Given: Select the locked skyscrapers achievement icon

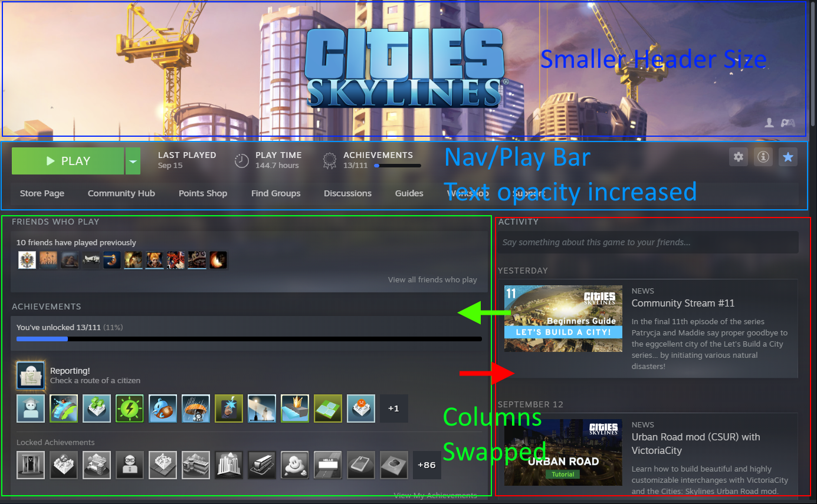Looking at the screenshot, I should pyautogui.click(x=229, y=465).
